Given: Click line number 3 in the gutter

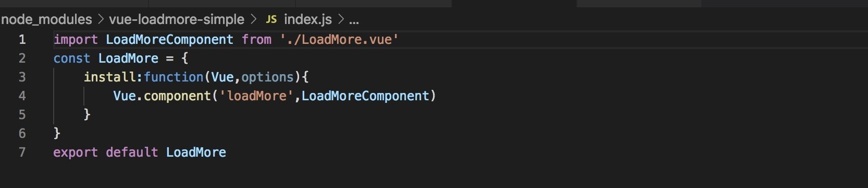Looking at the screenshot, I should [x=22, y=77].
